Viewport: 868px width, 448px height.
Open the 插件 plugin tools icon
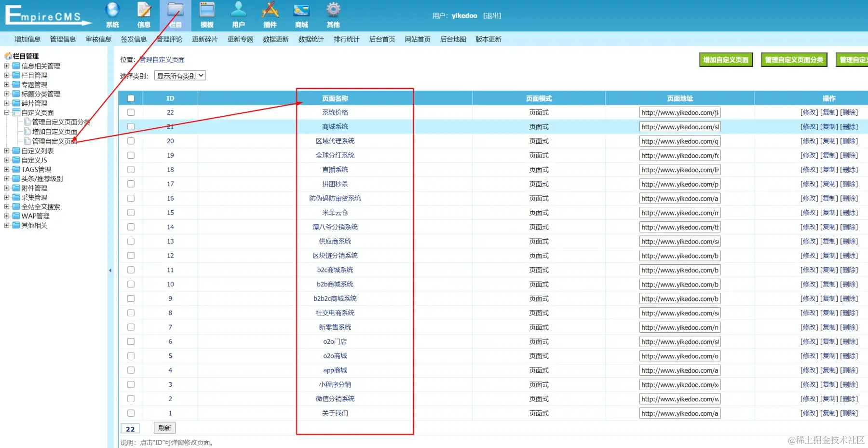point(270,10)
